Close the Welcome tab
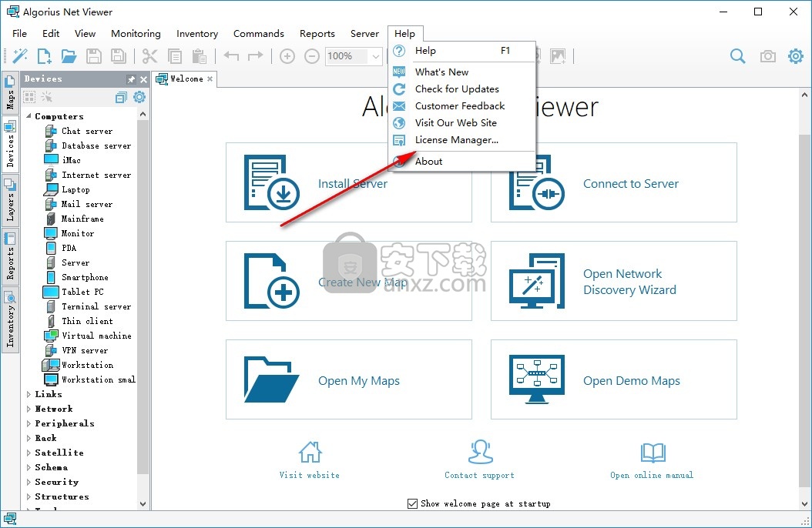 [x=210, y=79]
